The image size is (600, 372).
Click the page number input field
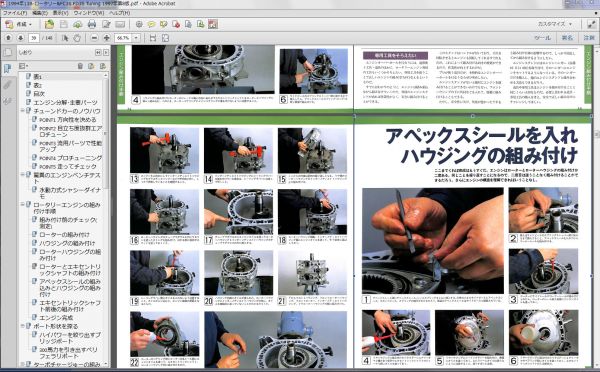pos(34,38)
